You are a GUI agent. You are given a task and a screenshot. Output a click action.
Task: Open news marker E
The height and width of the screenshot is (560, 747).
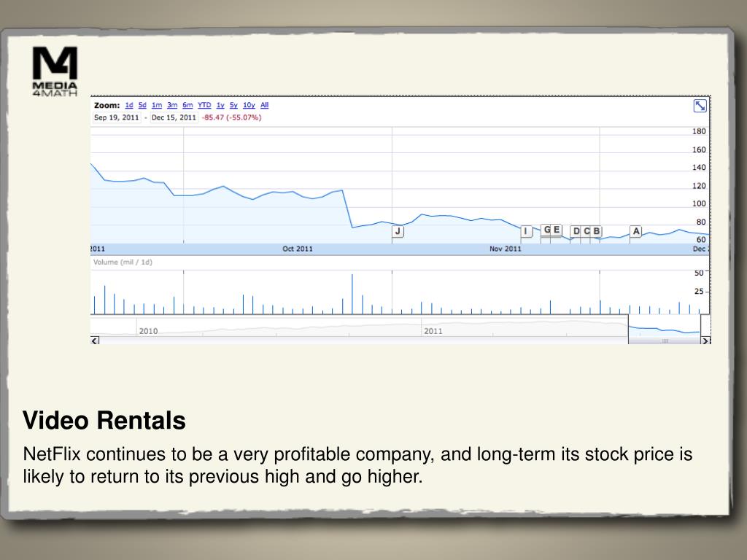click(x=557, y=230)
